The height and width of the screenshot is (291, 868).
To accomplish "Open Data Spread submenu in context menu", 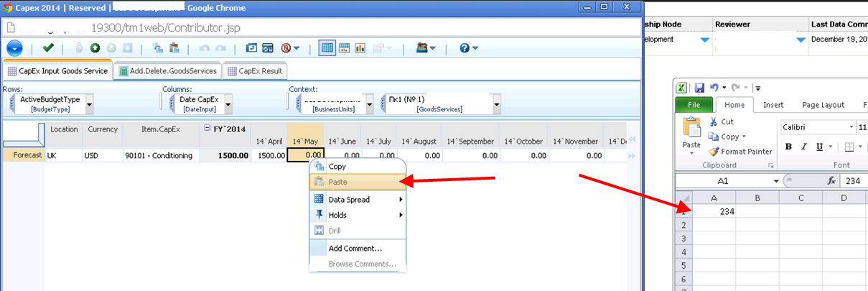I will click(357, 200).
